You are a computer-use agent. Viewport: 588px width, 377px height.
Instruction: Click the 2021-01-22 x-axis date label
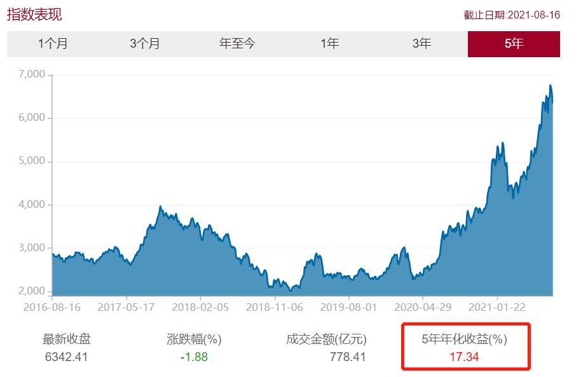pos(498,306)
